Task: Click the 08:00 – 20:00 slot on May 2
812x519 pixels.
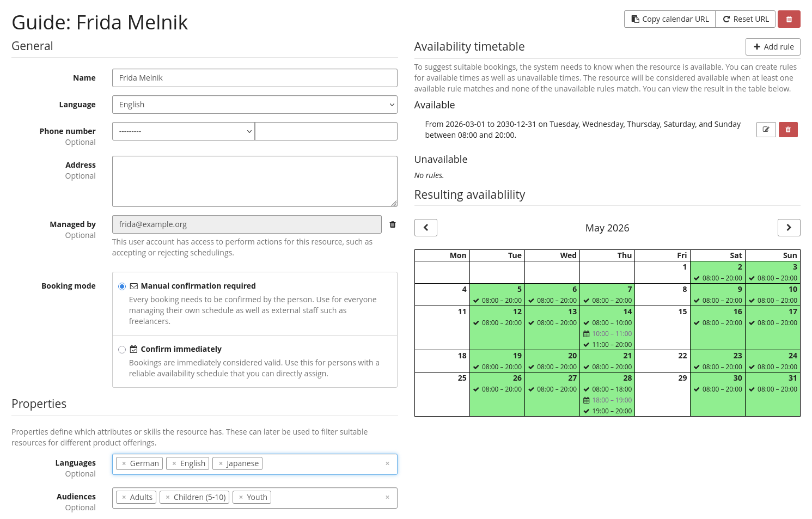Action: click(718, 278)
